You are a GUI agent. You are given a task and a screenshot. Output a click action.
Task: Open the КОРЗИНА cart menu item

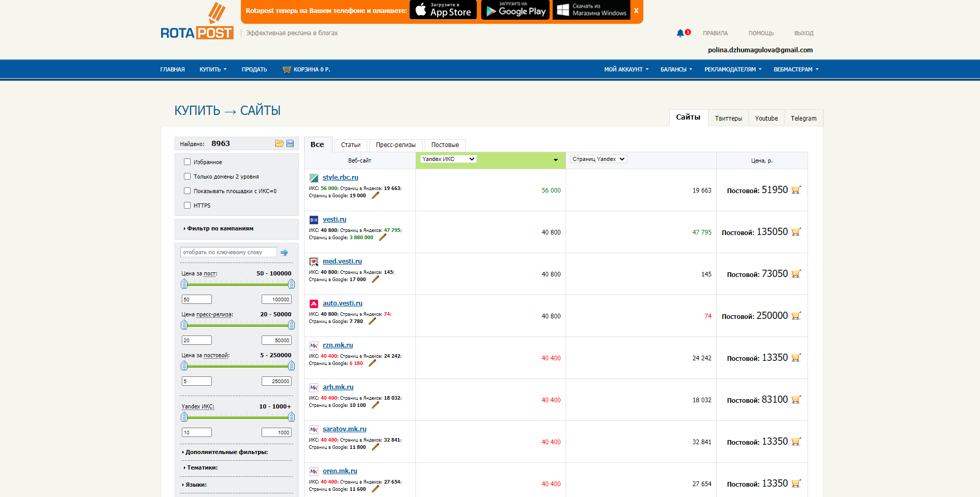click(x=306, y=69)
